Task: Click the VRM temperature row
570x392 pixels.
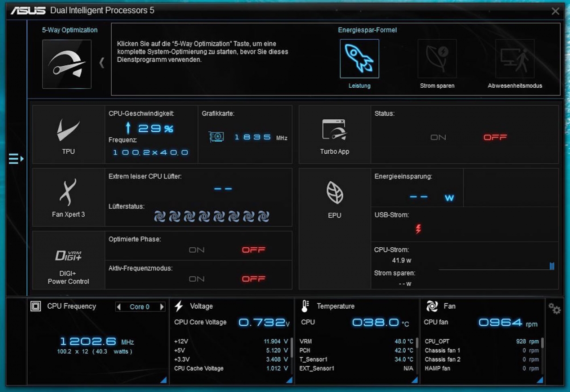Action: pos(357,342)
